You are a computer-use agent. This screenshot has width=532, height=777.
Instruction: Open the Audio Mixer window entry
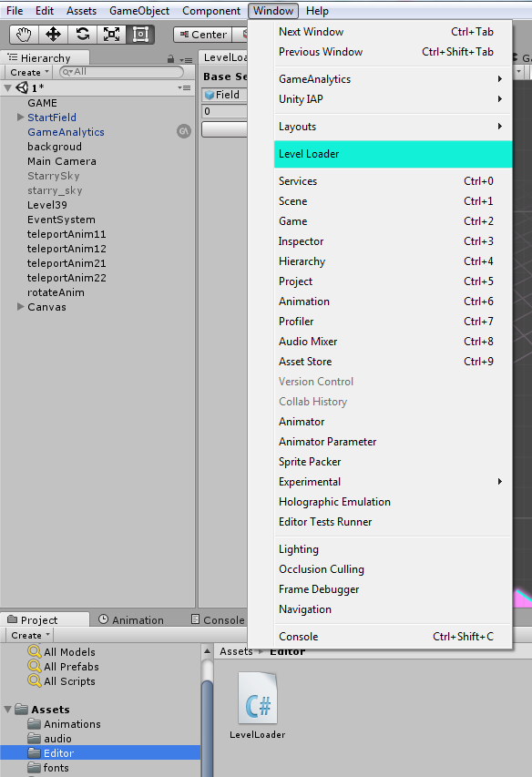pyautogui.click(x=393, y=342)
